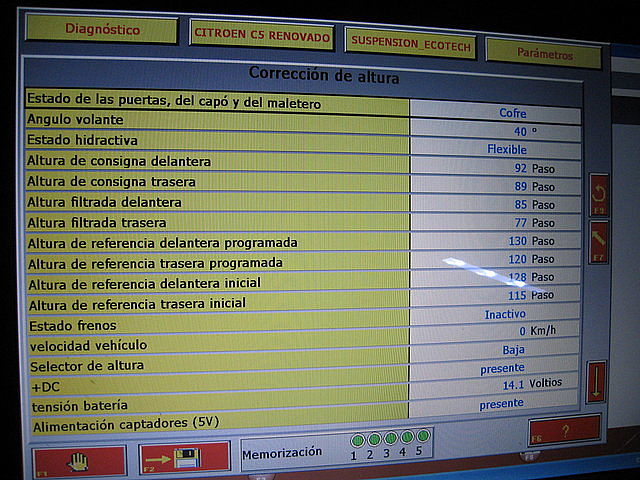The image size is (640, 480).
Task: Select memorization slot 3 indicator
Action: pos(390,439)
